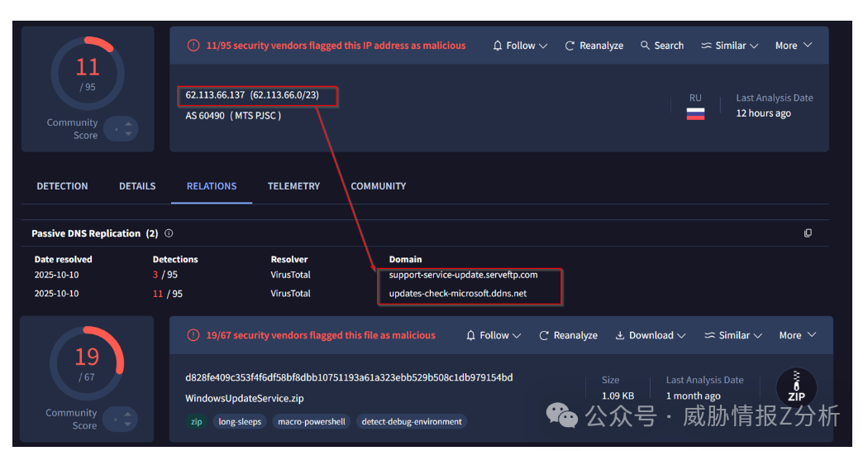Switch to the DETECTION tab
This screenshot has height=451, width=868.
[x=62, y=186]
